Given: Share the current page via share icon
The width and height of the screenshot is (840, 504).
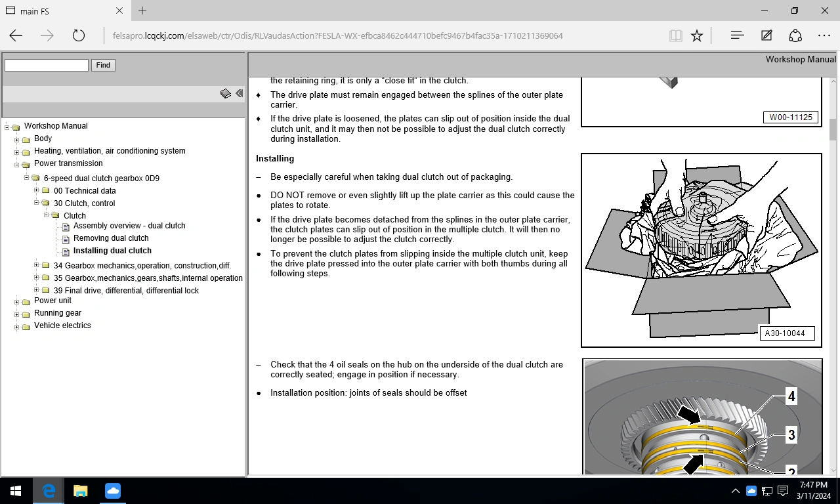Looking at the screenshot, I should (x=795, y=35).
